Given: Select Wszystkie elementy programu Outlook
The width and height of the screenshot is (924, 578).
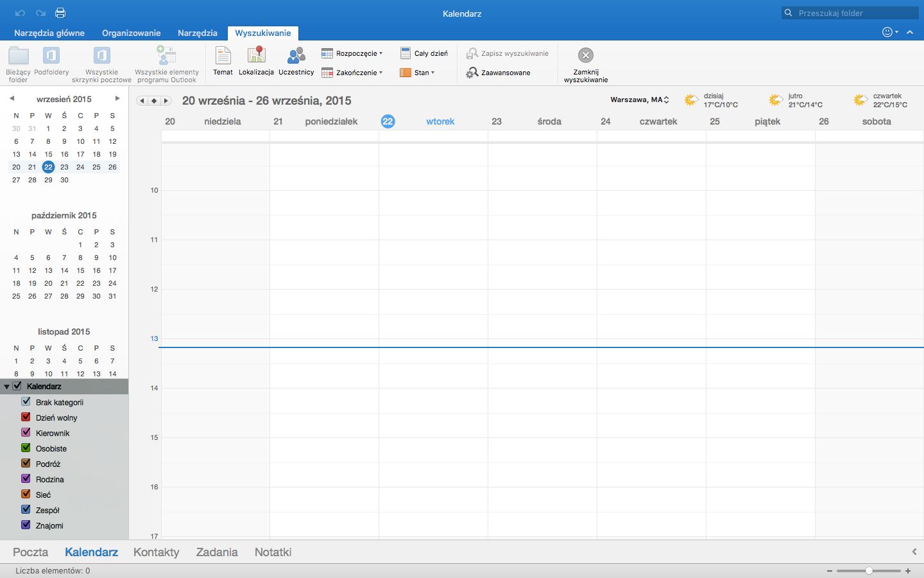Looking at the screenshot, I should coord(167,65).
